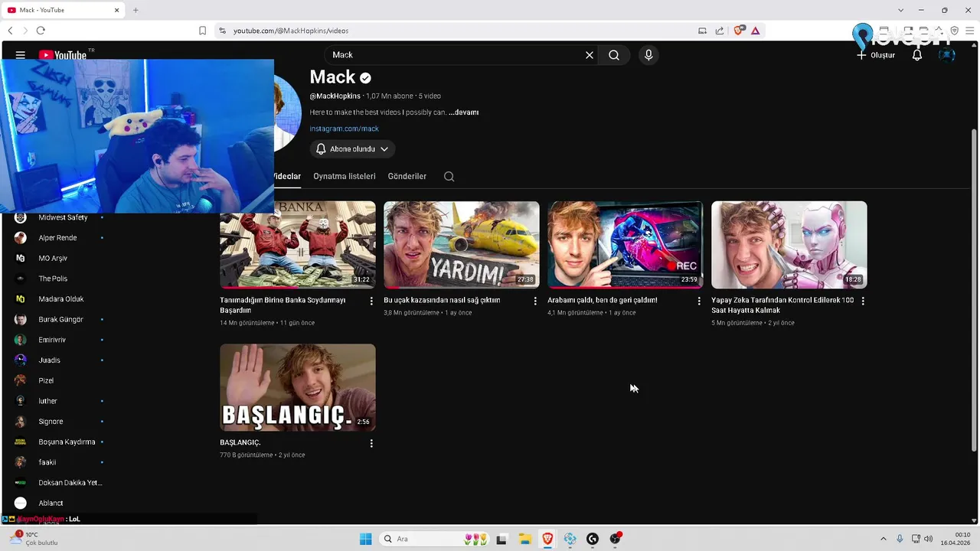The width and height of the screenshot is (980, 551).
Task: Open Burak Güngör channel in sidebar
Action: [x=60, y=320]
